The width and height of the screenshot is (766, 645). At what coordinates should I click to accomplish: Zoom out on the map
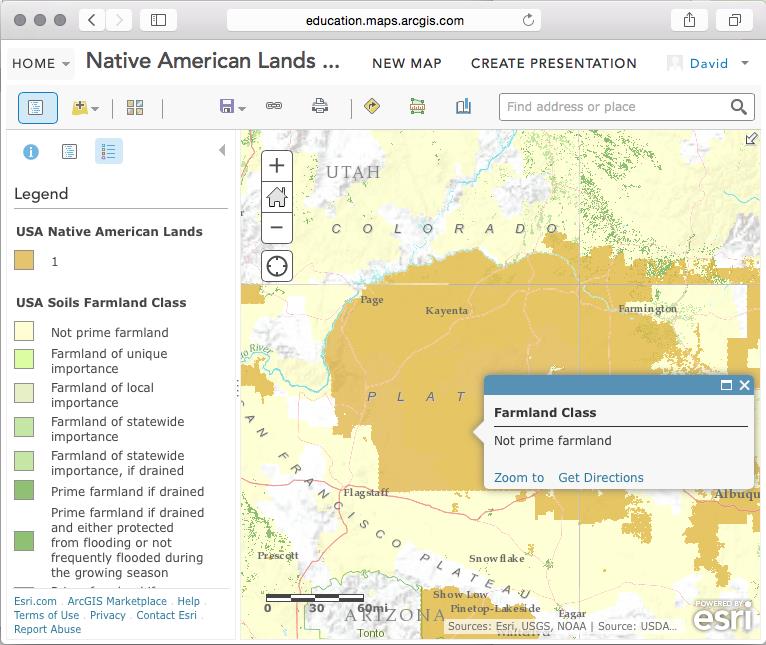277,228
